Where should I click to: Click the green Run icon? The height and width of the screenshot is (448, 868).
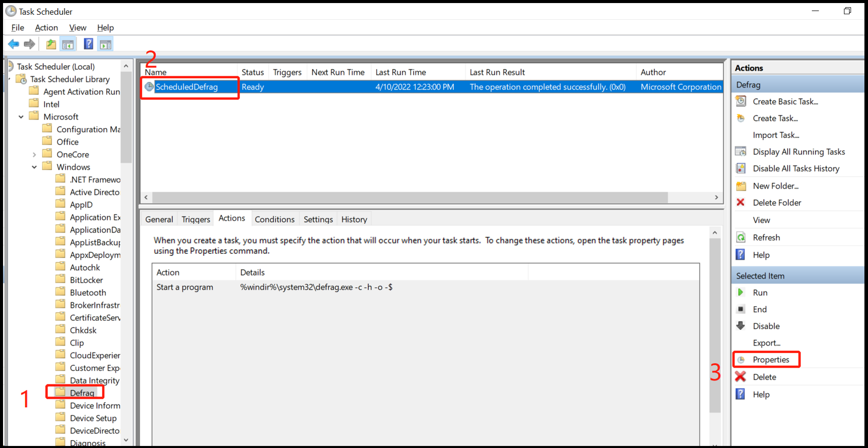coord(741,292)
